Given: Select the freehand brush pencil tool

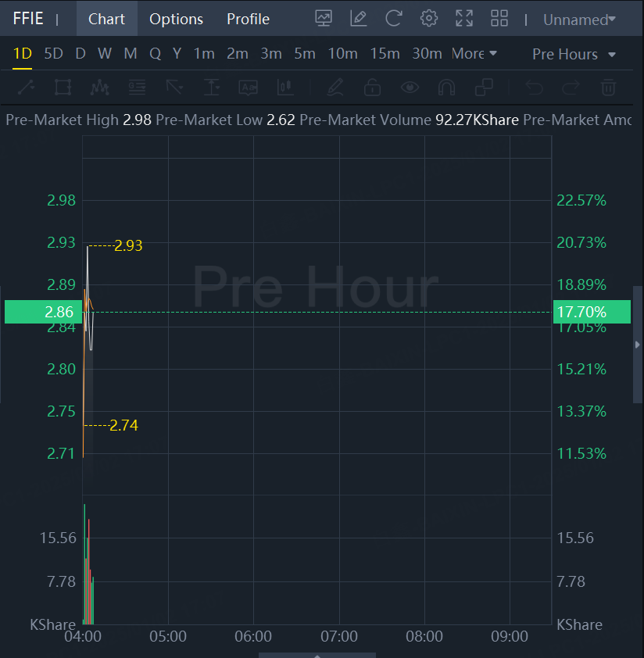Looking at the screenshot, I should 335,88.
